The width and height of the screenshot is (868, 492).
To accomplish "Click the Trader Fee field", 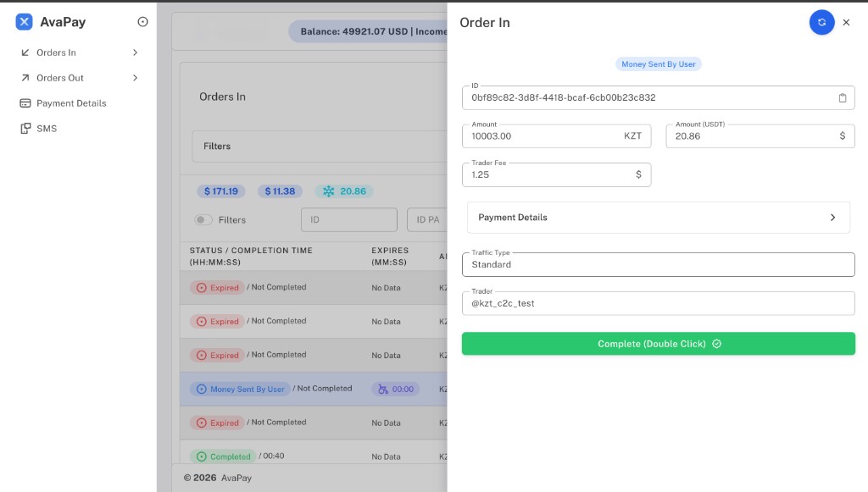I will click(x=556, y=174).
